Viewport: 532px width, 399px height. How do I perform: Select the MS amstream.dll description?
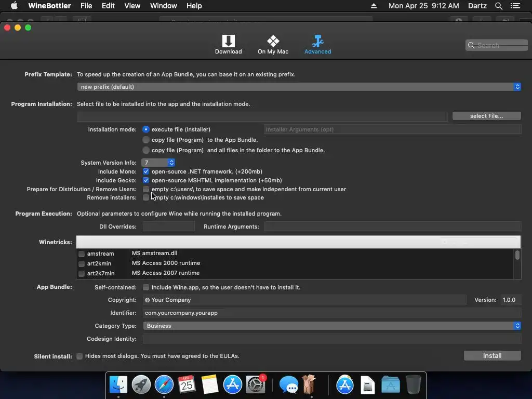[x=154, y=253]
